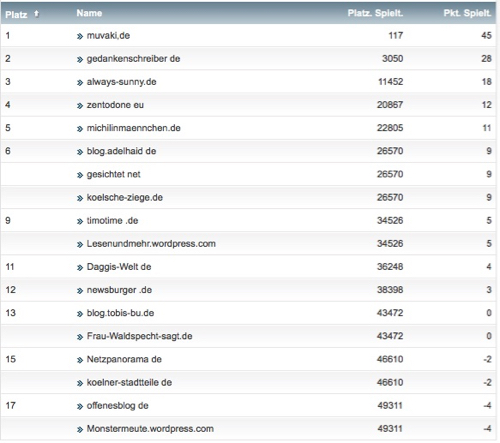Sort table by Name column header

point(89,13)
